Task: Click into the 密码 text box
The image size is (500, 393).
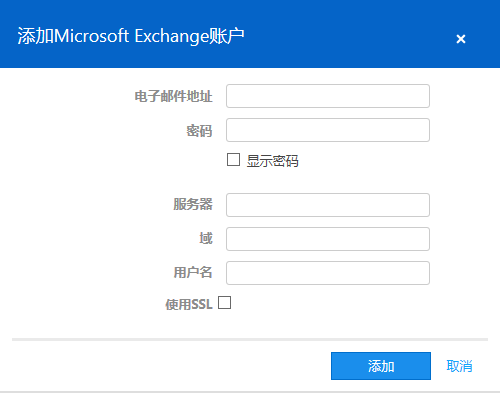Action: click(x=328, y=130)
